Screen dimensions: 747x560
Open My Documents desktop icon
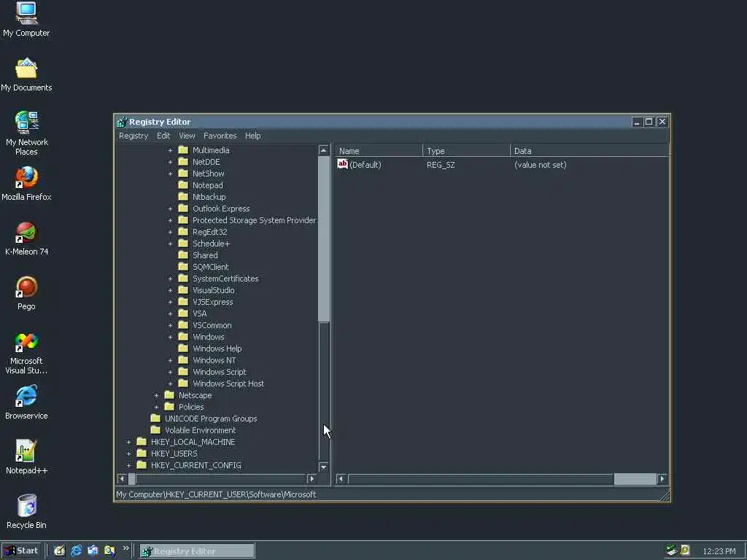coord(26,75)
